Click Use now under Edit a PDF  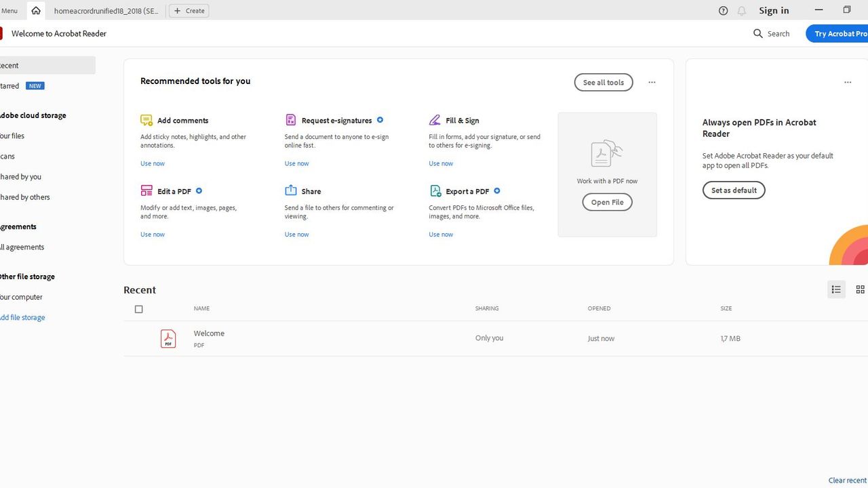[153, 235]
